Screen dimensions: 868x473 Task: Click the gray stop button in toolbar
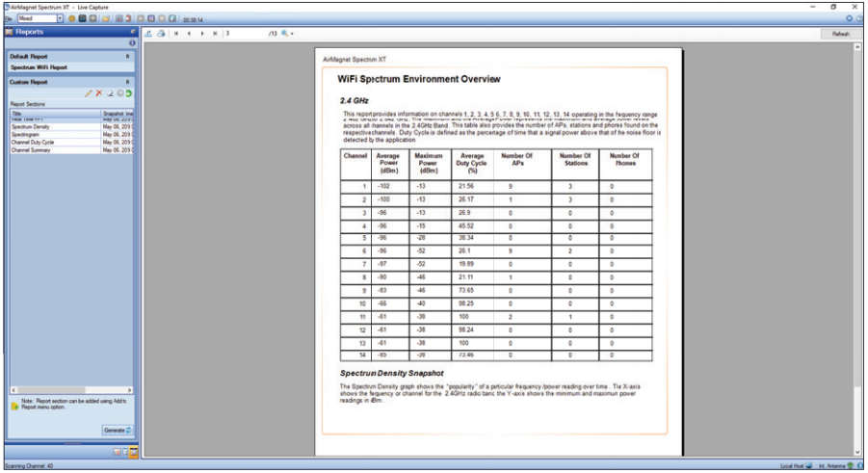162,18
